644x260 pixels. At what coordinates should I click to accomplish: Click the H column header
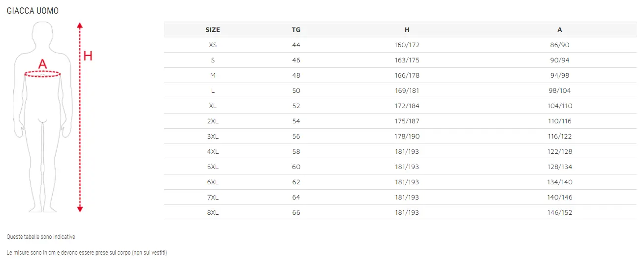(407, 29)
